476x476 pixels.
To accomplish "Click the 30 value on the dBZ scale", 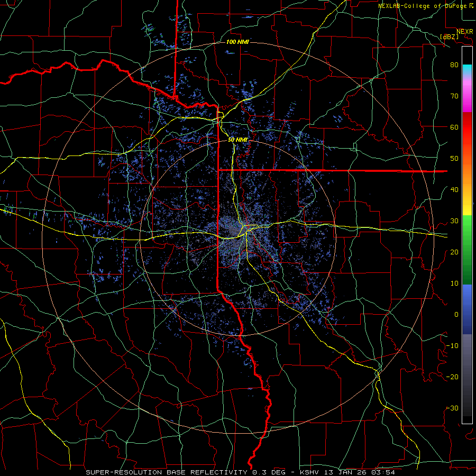I will (x=454, y=221).
